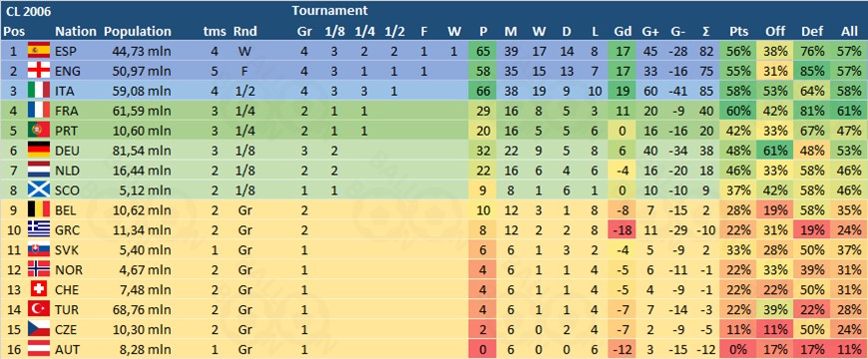Screen dimensions: 868x359
Task: Select the Portugal flag icon
Action: pos(39,131)
